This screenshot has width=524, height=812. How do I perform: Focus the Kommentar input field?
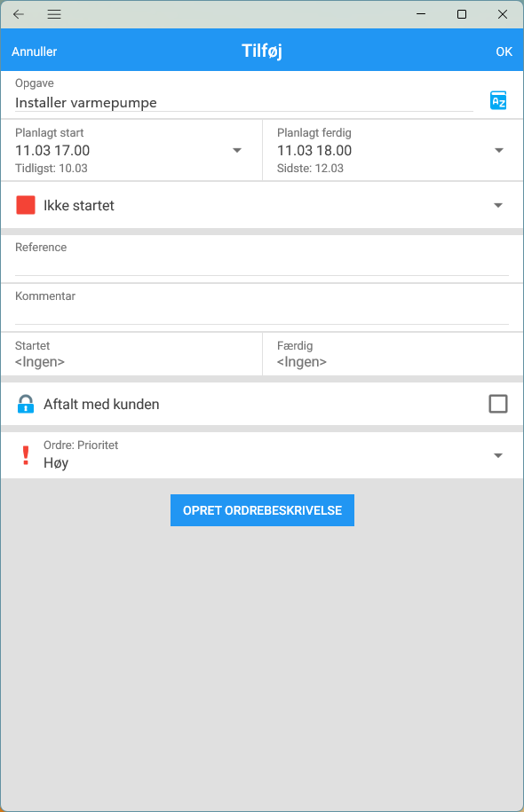click(262, 314)
